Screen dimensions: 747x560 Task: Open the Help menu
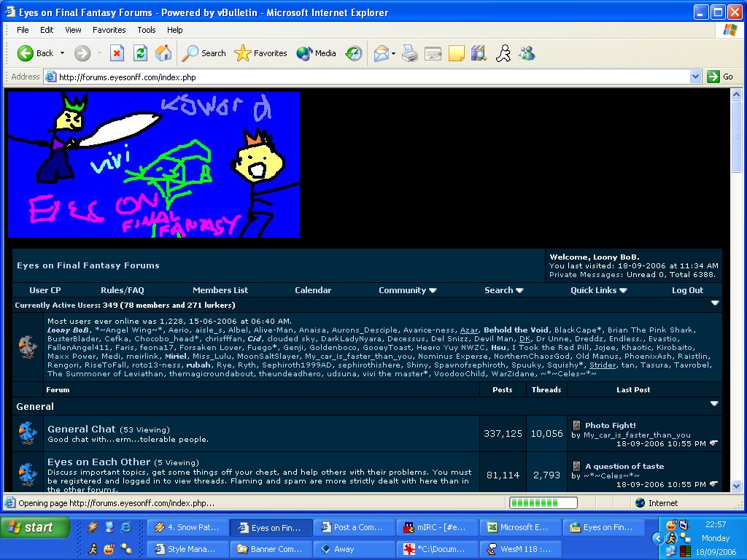[x=175, y=30]
